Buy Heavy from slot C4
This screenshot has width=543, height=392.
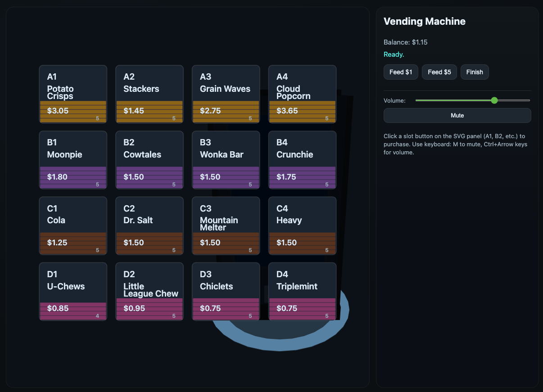[x=302, y=225]
